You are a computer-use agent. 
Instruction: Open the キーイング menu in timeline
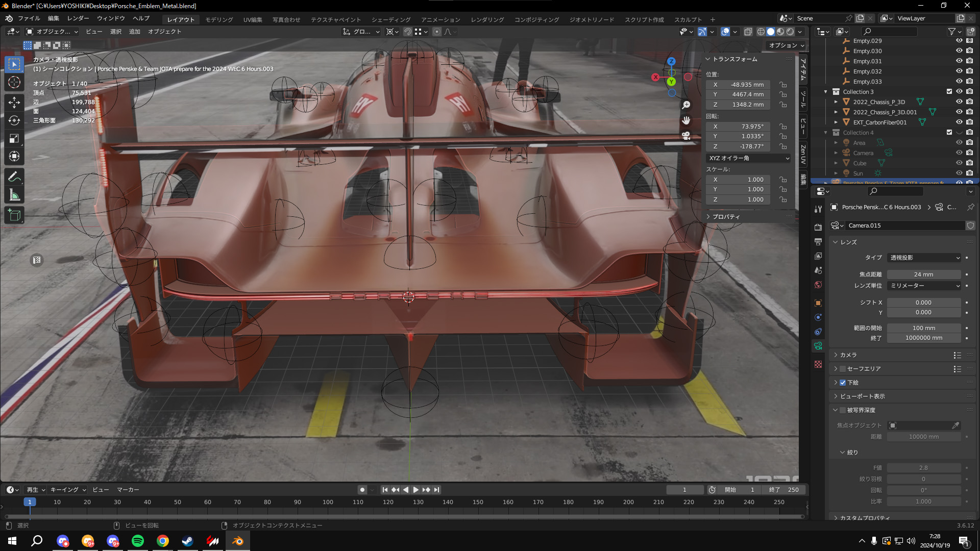[x=68, y=490]
